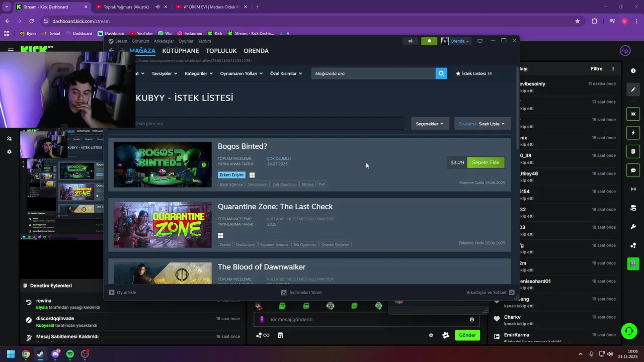Open the Yardım menu
The height and width of the screenshot is (362, 644).
204,41
